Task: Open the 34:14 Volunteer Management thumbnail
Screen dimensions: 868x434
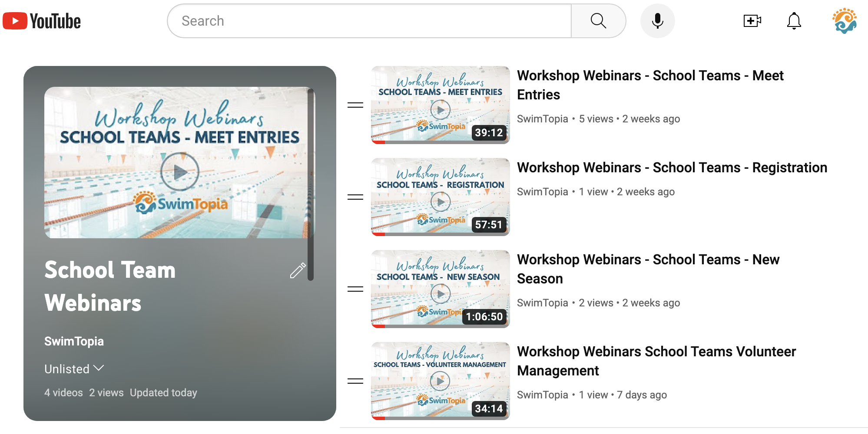Action: (440, 381)
